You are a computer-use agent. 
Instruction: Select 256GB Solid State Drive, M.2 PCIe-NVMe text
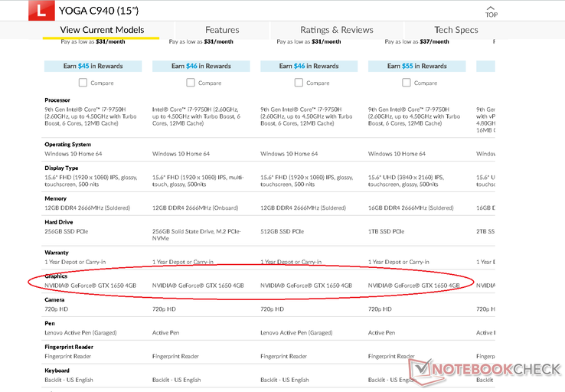tap(197, 234)
